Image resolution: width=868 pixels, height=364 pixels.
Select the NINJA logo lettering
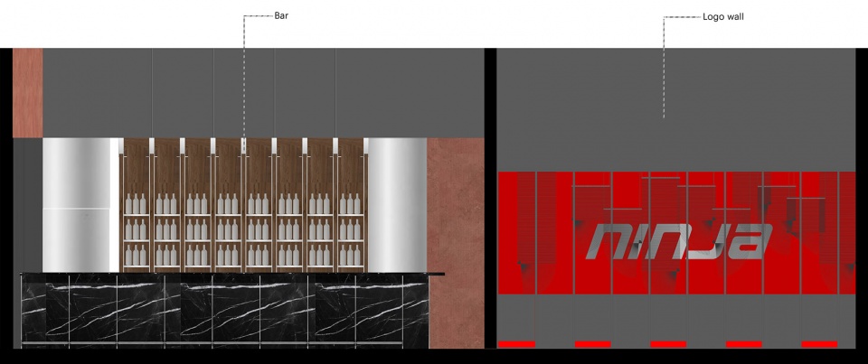click(x=679, y=242)
